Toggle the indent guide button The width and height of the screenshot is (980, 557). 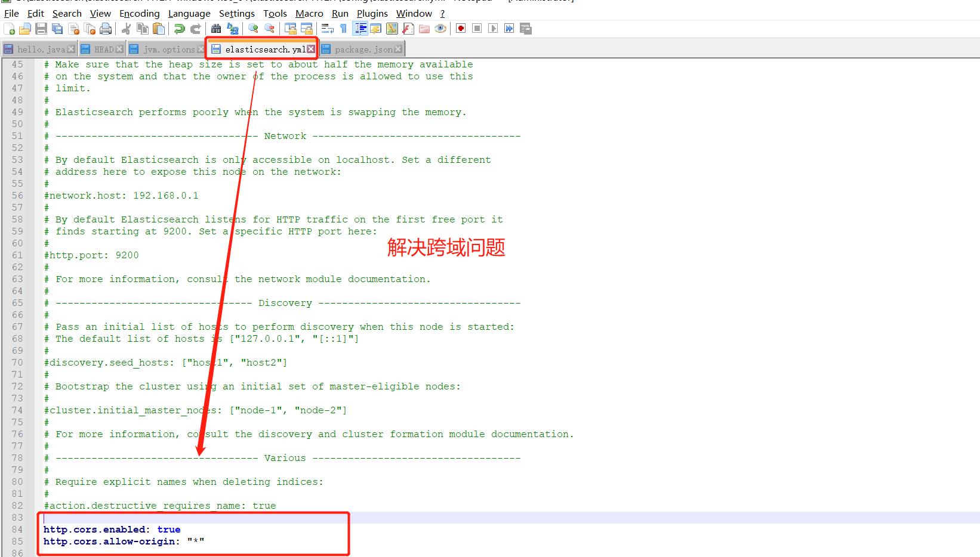coord(360,29)
